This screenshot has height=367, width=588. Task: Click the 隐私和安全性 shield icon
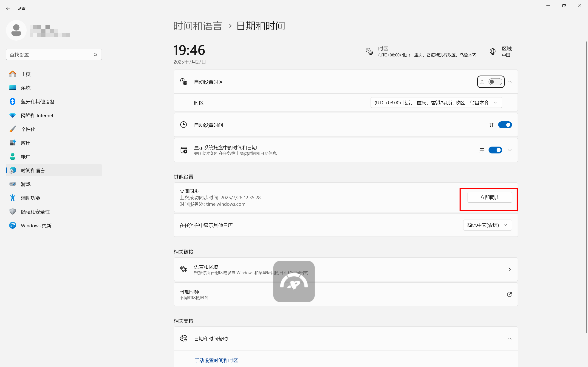tap(13, 211)
